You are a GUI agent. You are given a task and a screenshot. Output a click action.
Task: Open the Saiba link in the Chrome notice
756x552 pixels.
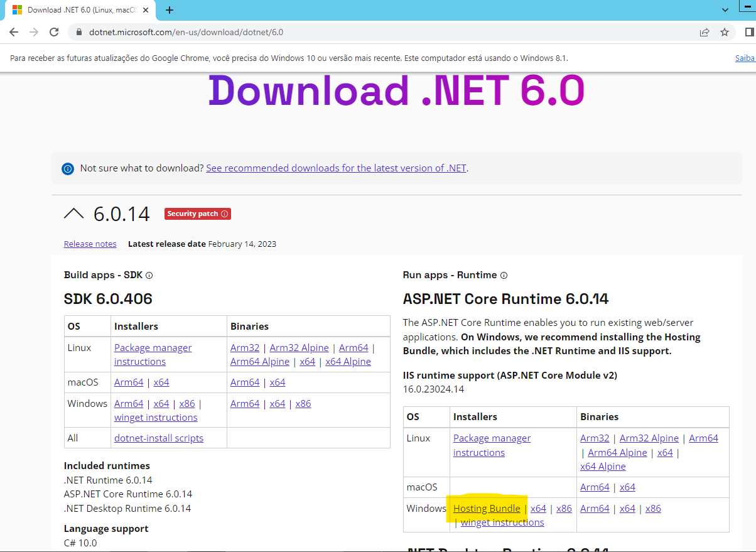point(745,58)
